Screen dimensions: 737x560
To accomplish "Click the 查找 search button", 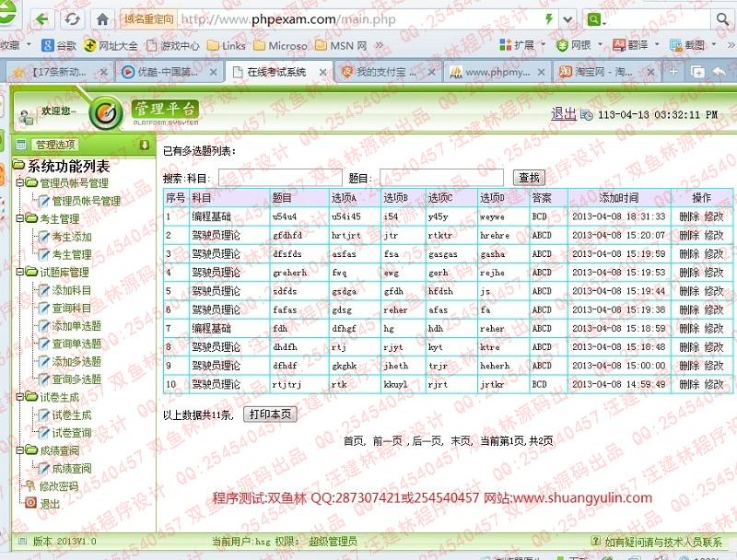I will point(529,178).
